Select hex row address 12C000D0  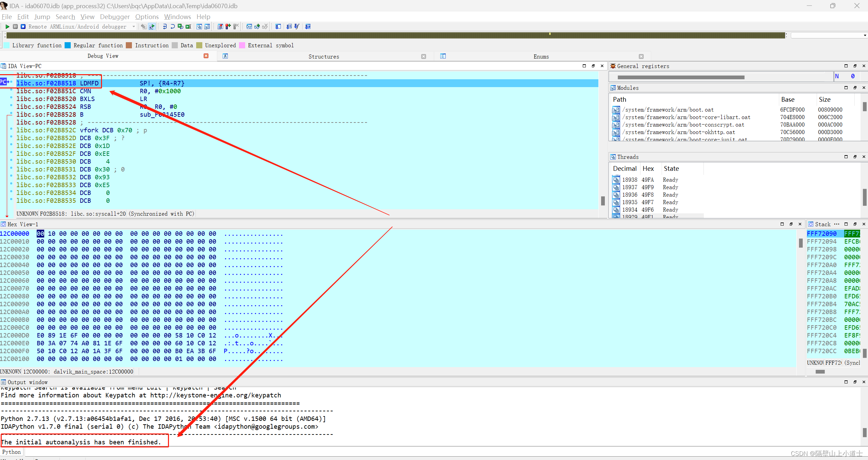(15, 335)
